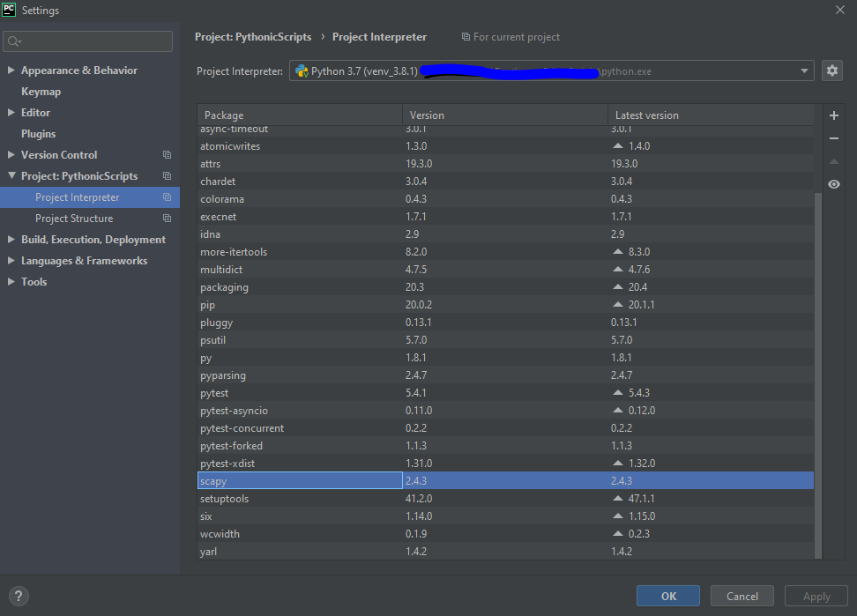Click the Package column header

point(300,115)
